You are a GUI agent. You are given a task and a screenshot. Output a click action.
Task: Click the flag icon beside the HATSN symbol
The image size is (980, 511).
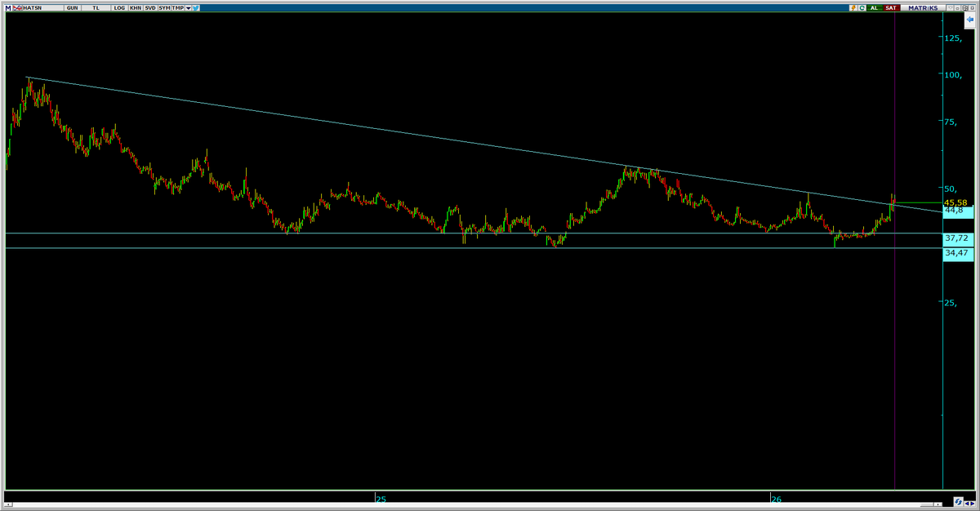point(17,8)
